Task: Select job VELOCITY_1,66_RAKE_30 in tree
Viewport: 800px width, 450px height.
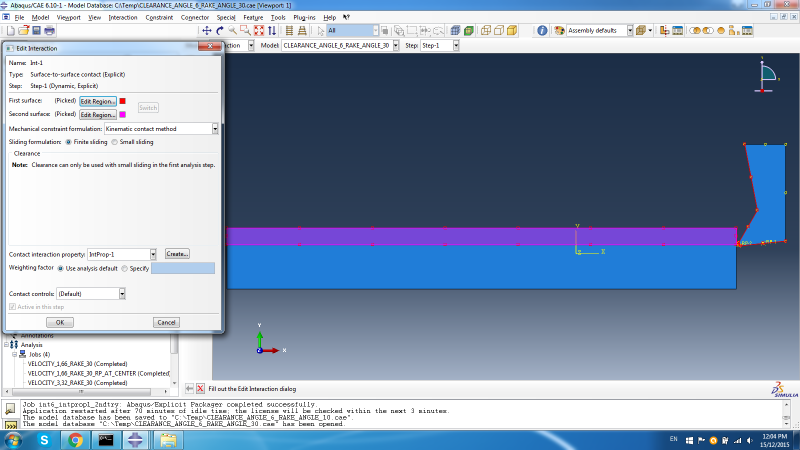Action: (78, 364)
